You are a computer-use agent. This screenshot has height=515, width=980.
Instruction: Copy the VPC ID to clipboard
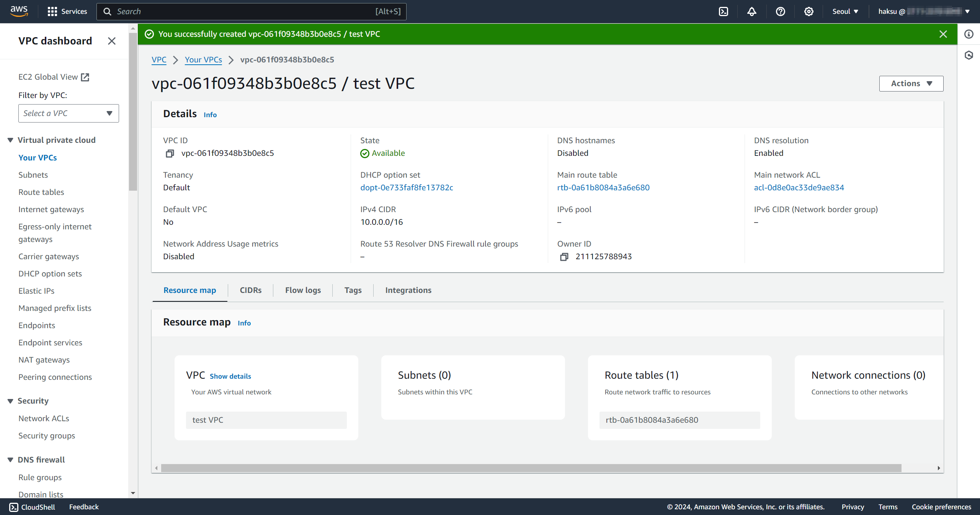(170, 154)
